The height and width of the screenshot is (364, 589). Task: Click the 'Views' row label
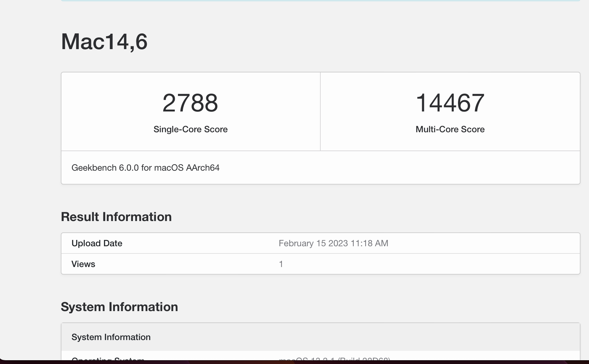tap(83, 264)
